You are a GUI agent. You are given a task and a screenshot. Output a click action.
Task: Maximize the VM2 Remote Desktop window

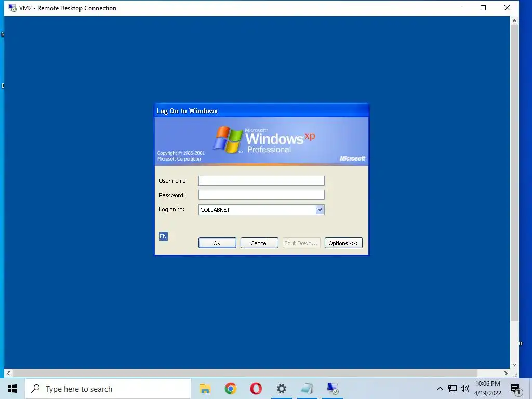[483, 8]
